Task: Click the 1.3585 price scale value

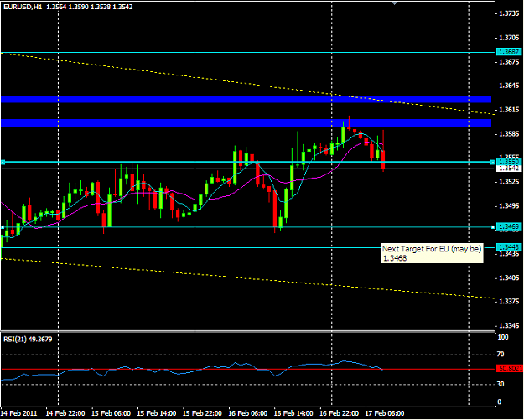Action: [x=509, y=134]
